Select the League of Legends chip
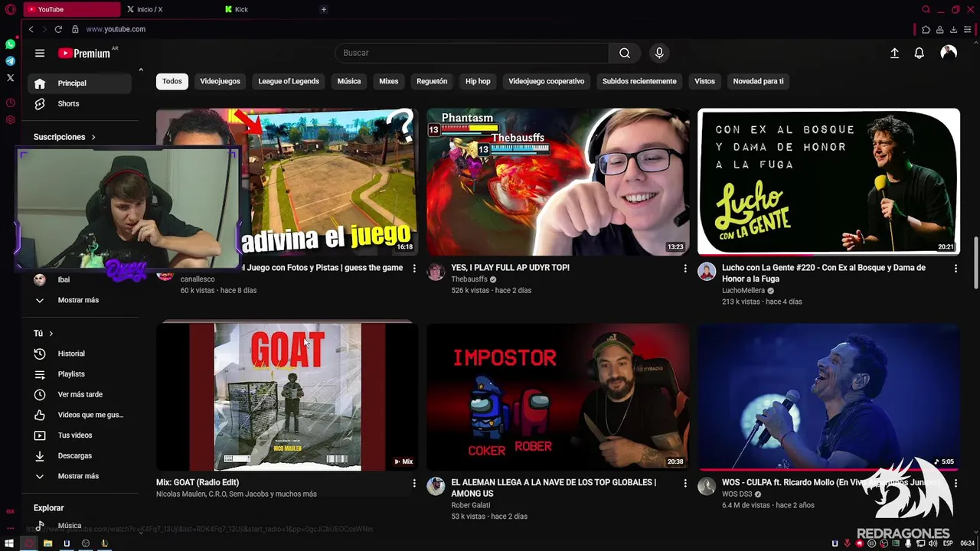Viewport: 980px width, 551px height. tap(289, 81)
